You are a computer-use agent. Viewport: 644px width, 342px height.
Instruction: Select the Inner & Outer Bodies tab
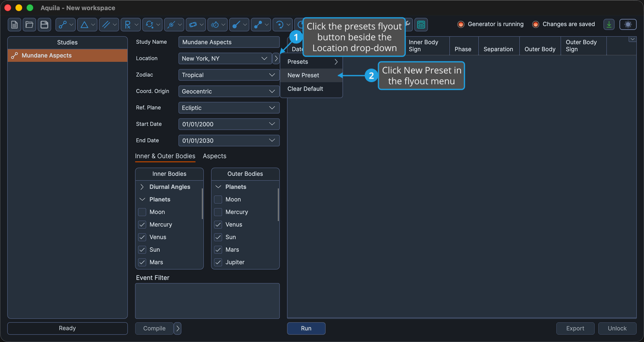[x=165, y=156]
